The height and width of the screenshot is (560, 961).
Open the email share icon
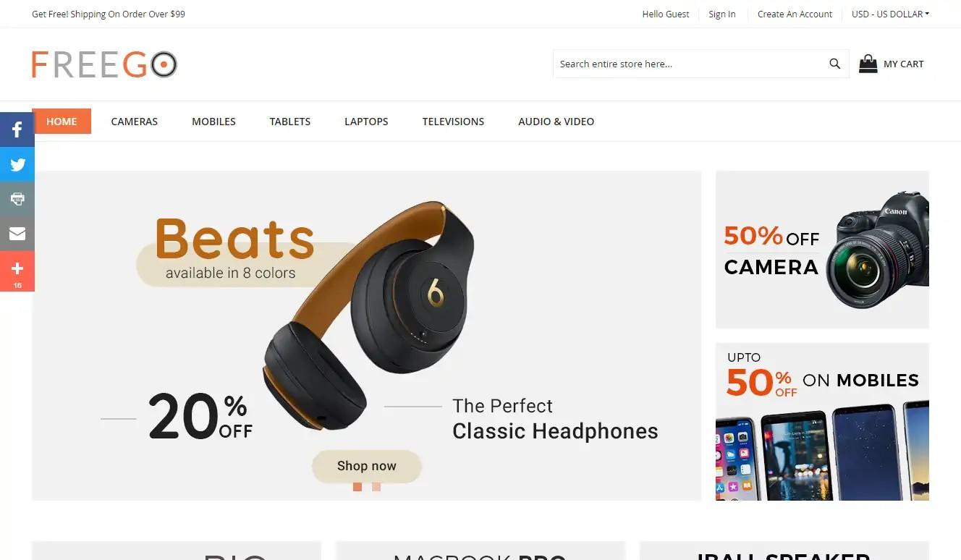click(17, 234)
